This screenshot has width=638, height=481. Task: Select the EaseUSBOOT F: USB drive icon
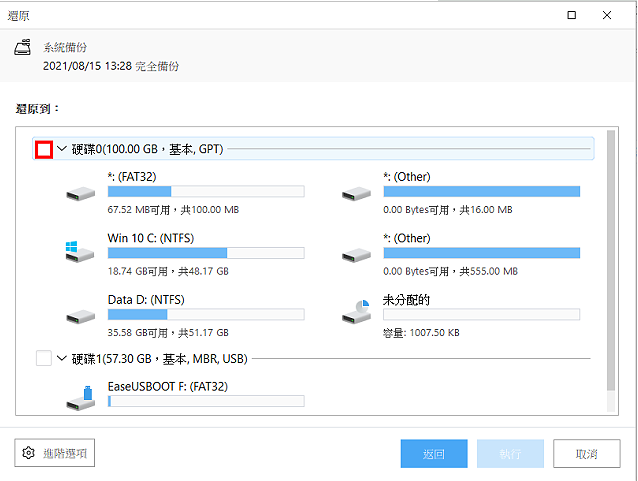point(81,398)
